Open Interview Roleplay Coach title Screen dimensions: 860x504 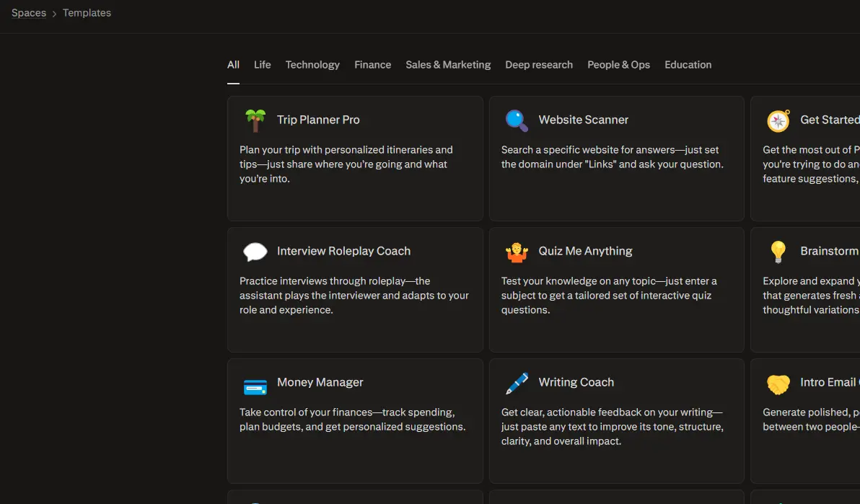344,251
